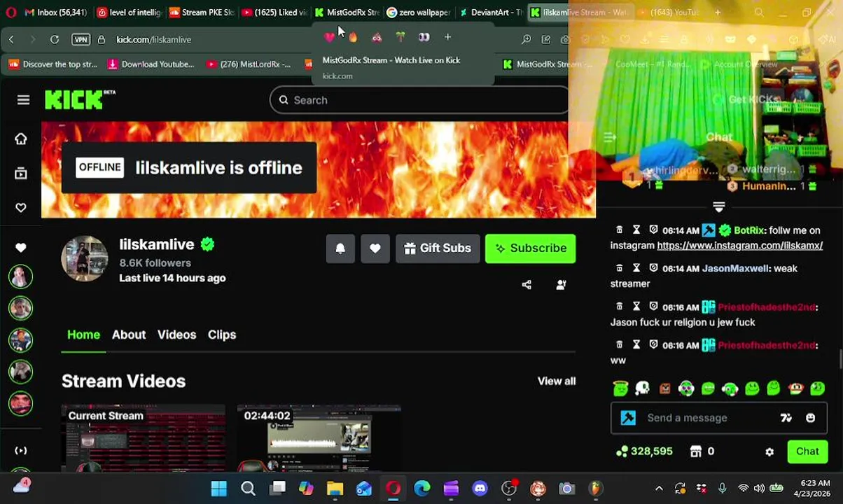Open Download Youtube bookmark
Viewport: 843px width, 504px height.
click(x=151, y=64)
